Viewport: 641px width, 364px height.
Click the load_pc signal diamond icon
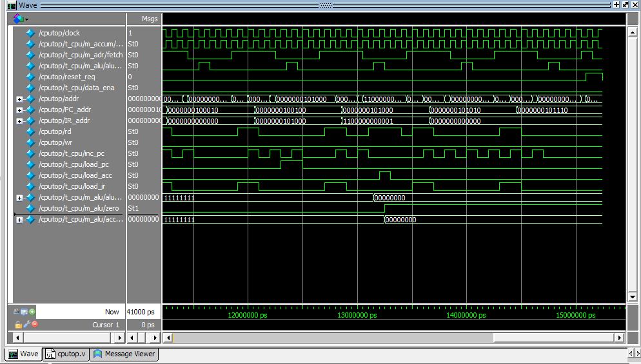(31, 165)
